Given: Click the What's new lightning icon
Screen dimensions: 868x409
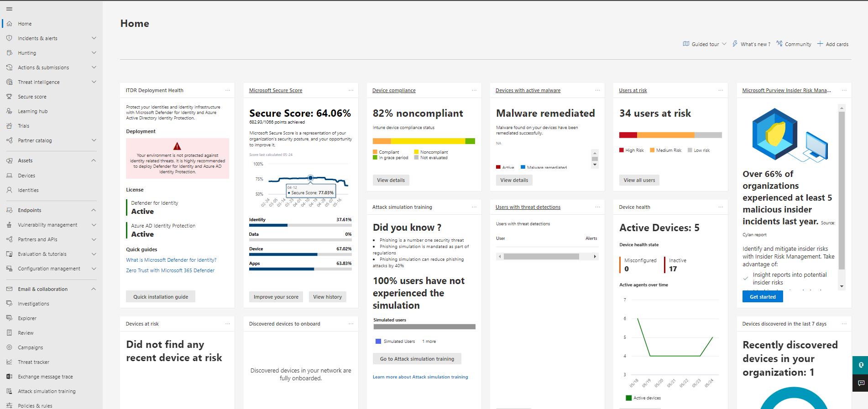Looking at the screenshot, I should coord(735,44).
